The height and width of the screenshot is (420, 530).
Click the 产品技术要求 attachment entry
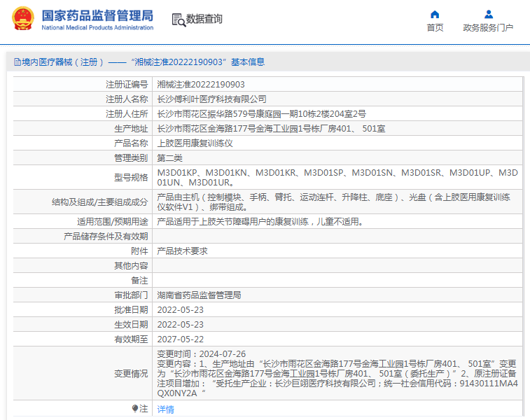click(x=182, y=251)
